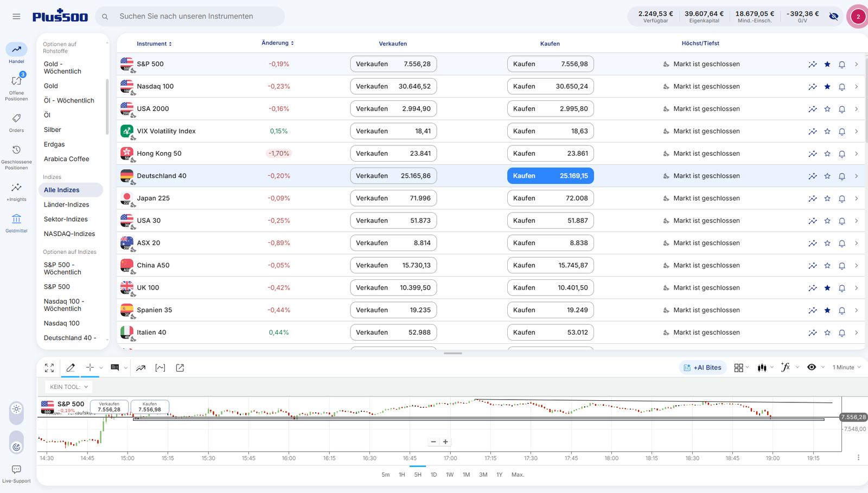Open the Länder-Indizes category

(x=66, y=204)
